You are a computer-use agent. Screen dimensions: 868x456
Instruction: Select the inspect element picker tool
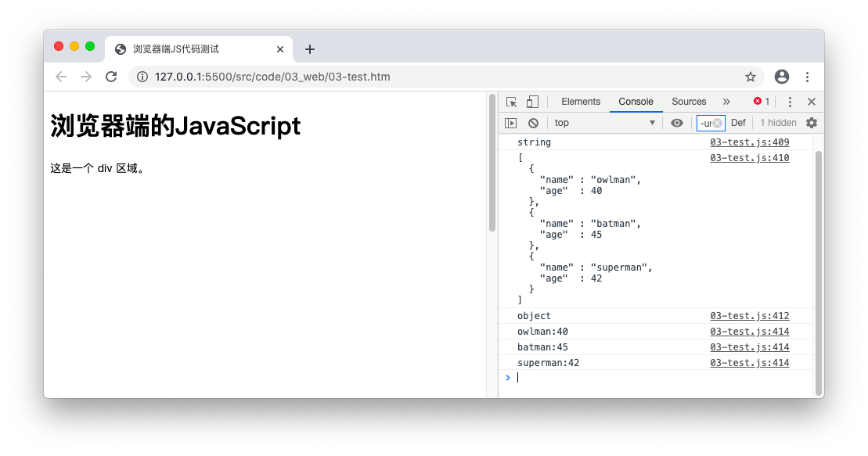pyautogui.click(x=511, y=102)
